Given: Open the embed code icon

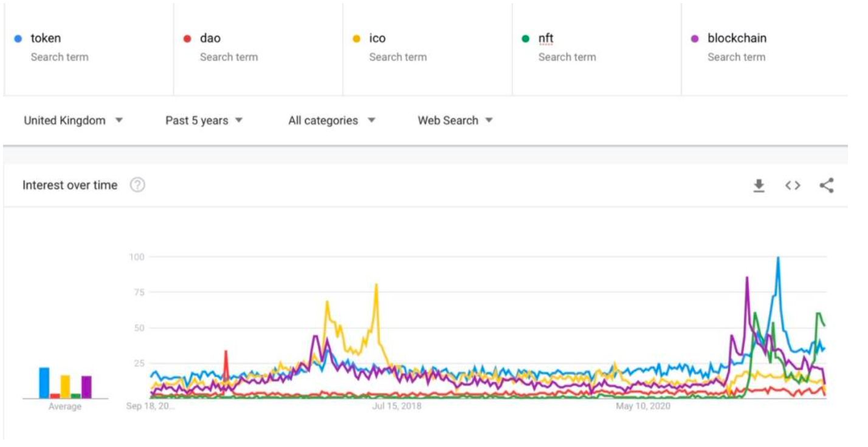Looking at the screenshot, I should pos(793,186).
